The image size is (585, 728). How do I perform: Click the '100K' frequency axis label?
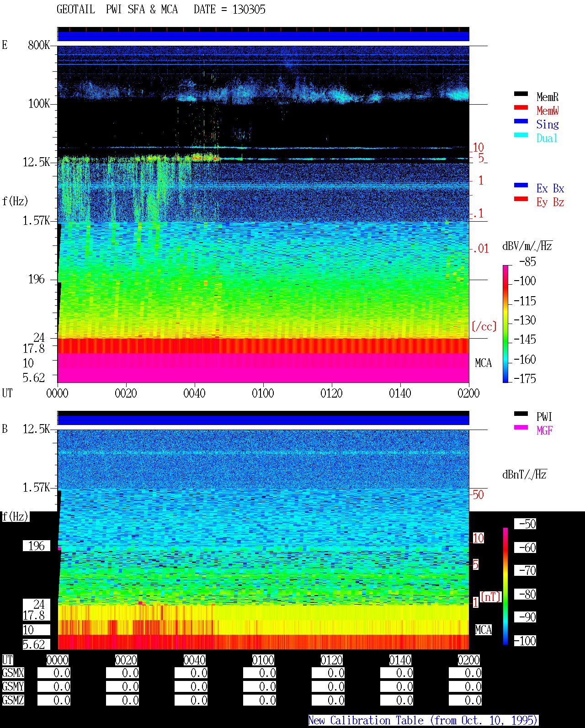(39, 103)
